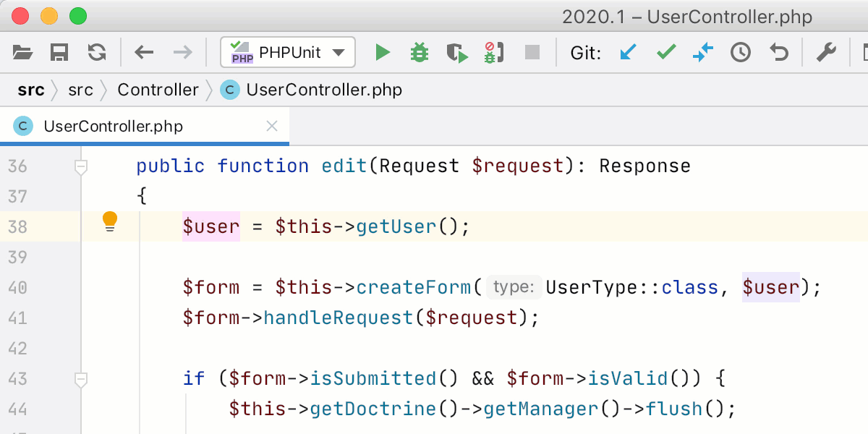Save all files with the save icon
Screen dimensions: 868x434
[59, 51]
